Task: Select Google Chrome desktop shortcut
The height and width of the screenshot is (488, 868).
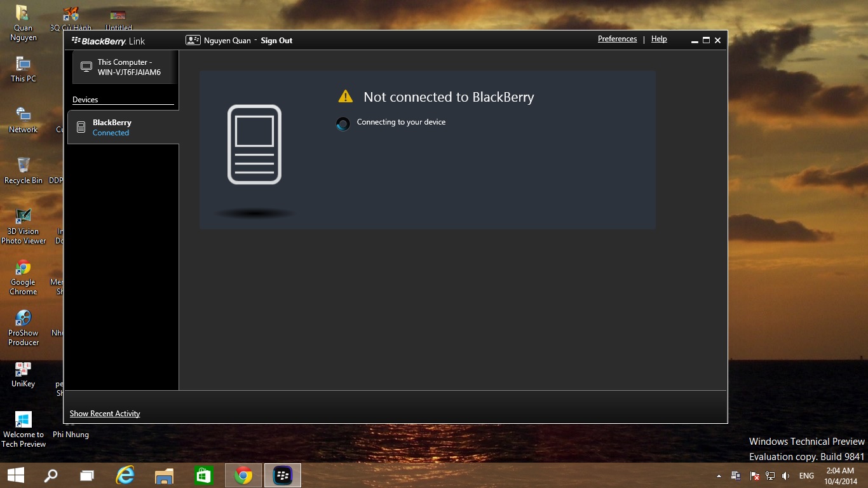Action: (x=24, y=277)
